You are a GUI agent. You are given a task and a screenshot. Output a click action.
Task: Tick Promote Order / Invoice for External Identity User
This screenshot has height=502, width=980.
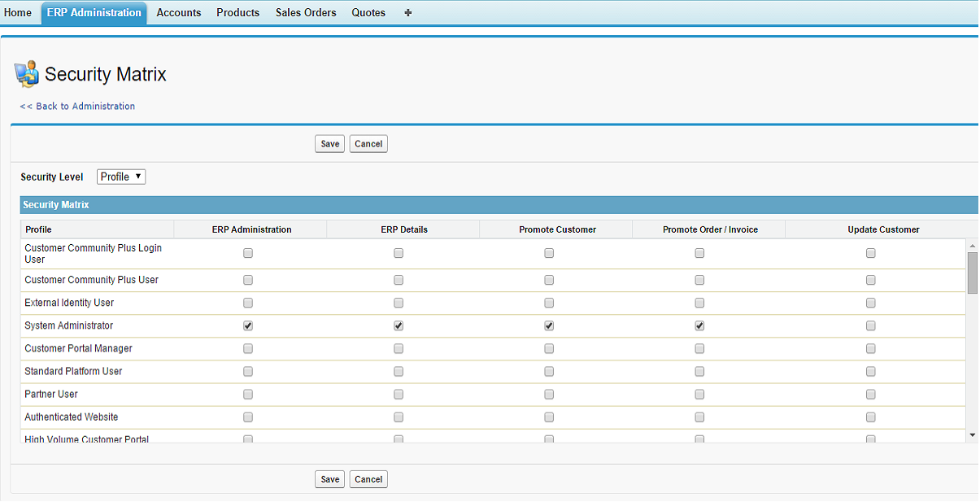pyautogui.click(x=699, y=303)
